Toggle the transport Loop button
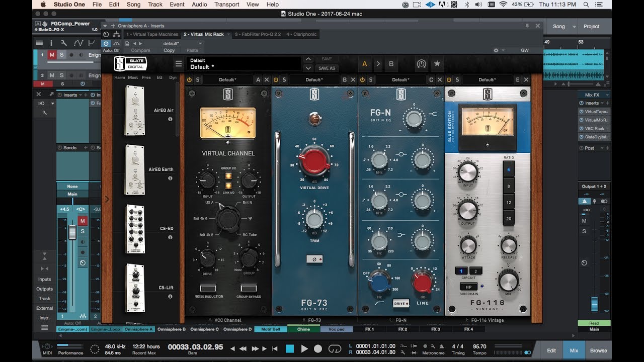The height and width of the screenshot is (362, 644). pos(335,348)
